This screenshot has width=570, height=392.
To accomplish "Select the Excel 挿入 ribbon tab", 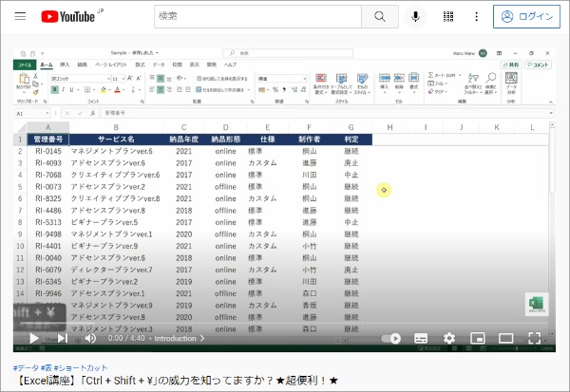I will [65, 65].
